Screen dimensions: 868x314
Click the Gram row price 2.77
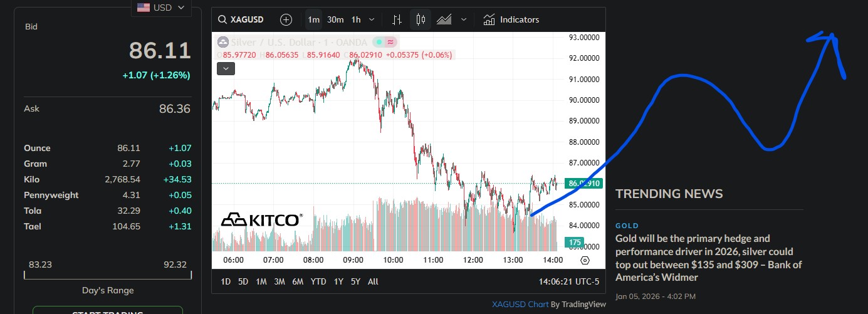point(131,164)
